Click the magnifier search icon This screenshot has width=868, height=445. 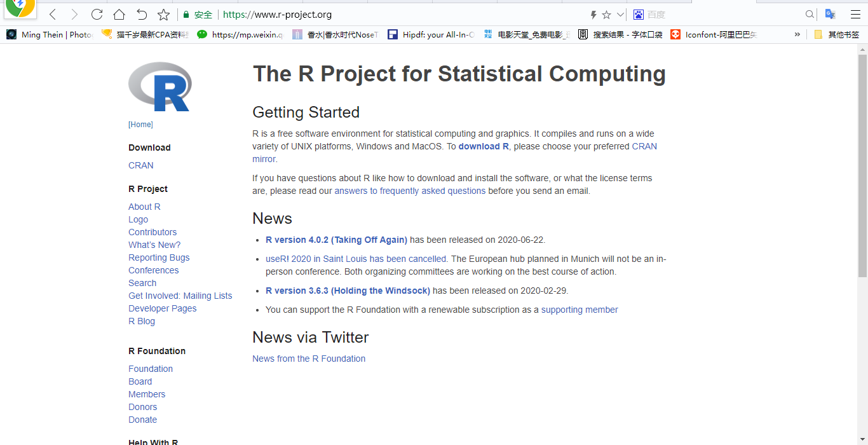(x=810, y=14)
